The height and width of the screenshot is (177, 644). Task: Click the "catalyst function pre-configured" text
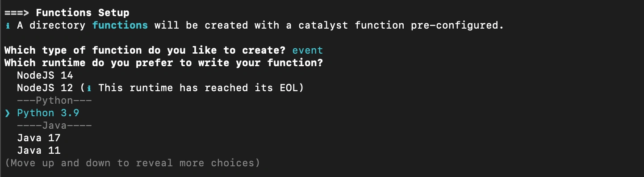[x=398, y=25]
